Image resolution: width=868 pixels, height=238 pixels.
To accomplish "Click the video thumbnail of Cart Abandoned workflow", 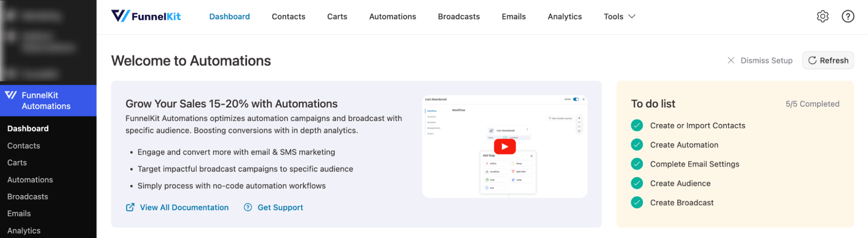I will (505, 147).
